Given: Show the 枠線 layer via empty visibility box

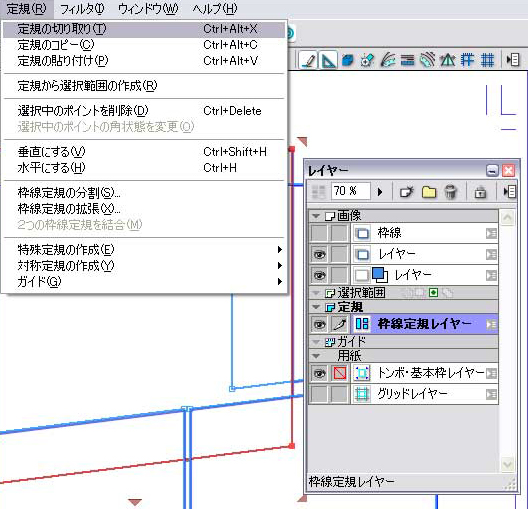Looking at the screenshot, I should 319,233.
